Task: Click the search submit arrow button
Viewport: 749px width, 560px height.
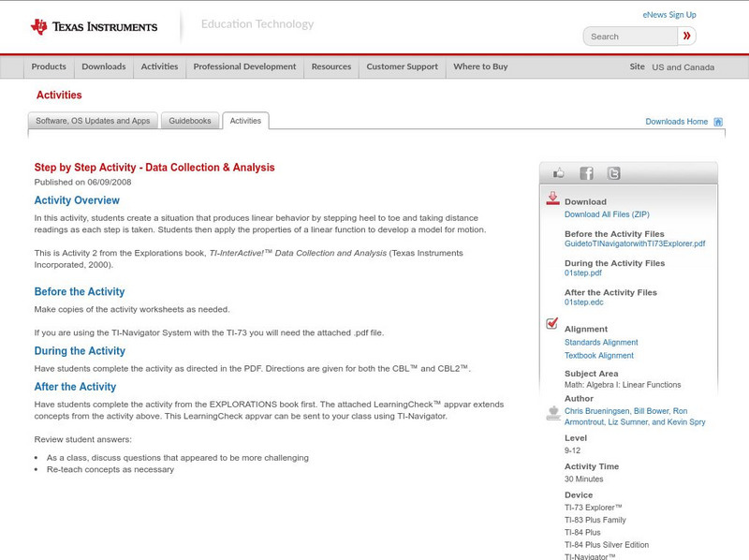Action: tap(687, 36)
